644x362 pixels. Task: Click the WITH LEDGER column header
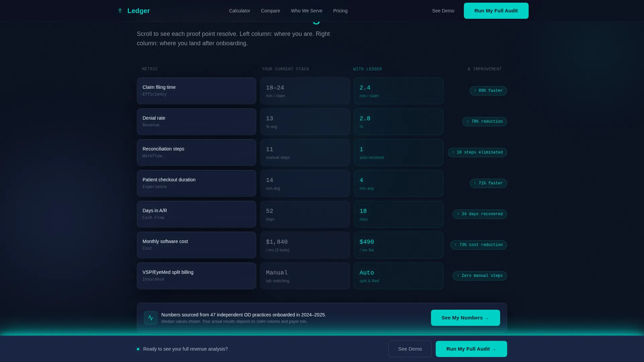[367, 69]
